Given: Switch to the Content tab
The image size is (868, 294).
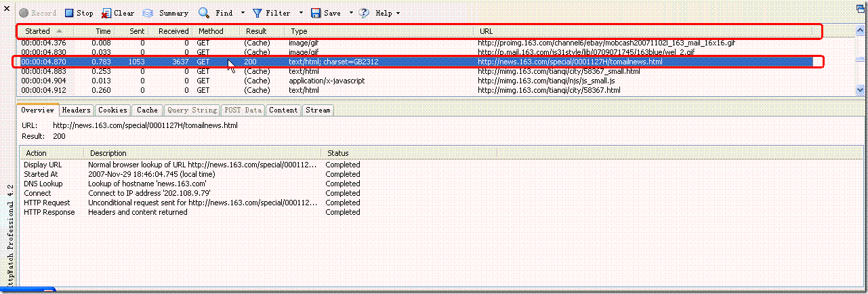Looking at the screenshot, I should point(283,110).
